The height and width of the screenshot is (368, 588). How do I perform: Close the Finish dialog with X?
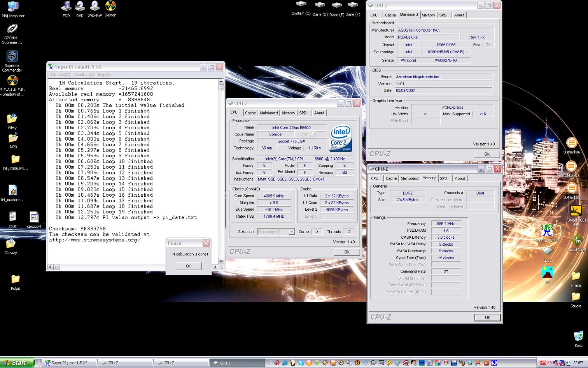pyautogui.click(x=206, y=243)
